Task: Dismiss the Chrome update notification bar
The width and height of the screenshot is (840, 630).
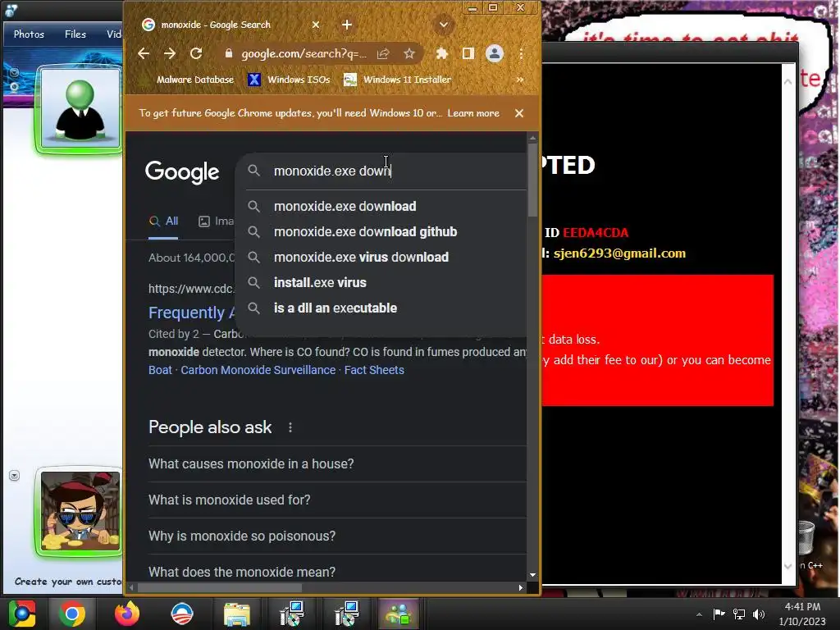Action: (x=519, y=113)
